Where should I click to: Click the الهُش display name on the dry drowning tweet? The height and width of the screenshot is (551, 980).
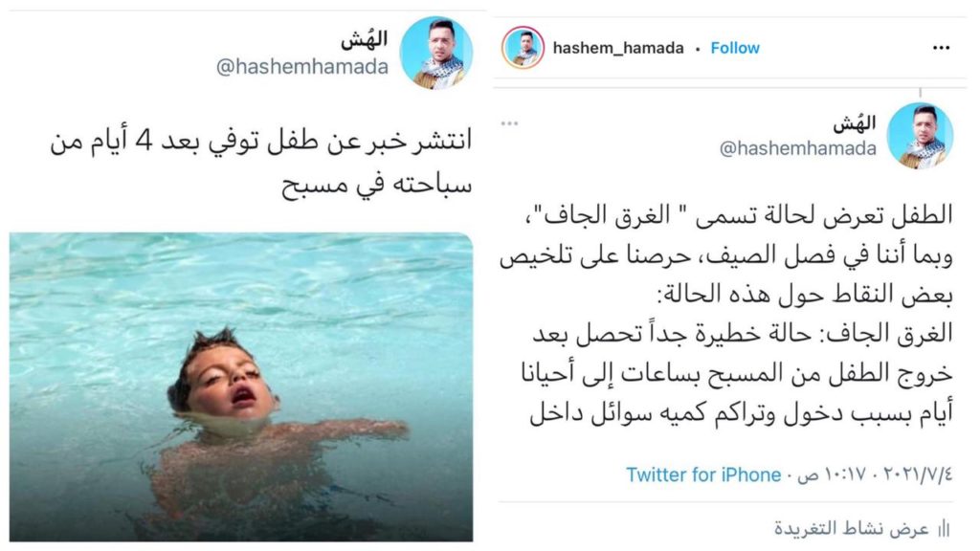coord(854,122)
